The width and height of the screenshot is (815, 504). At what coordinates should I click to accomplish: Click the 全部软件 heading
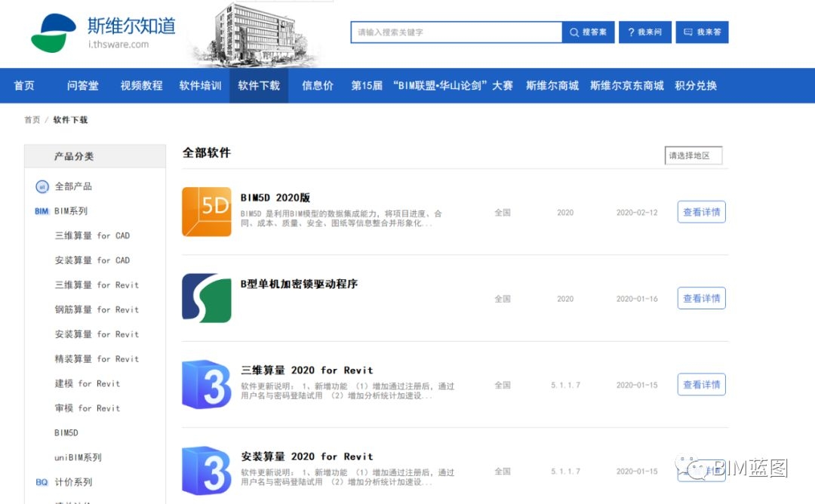pos(206,152)
